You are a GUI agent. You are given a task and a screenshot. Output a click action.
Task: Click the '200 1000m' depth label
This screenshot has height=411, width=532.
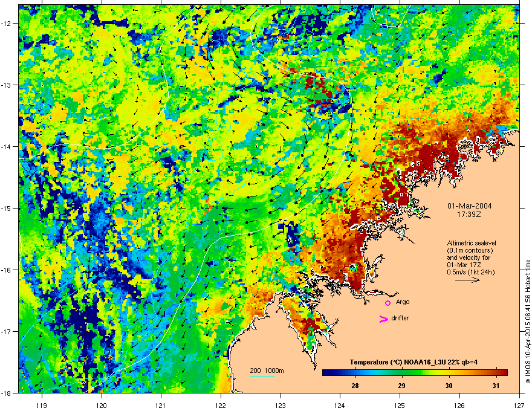point(267,371)
